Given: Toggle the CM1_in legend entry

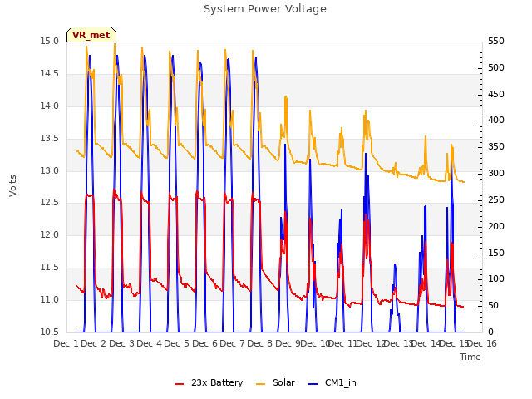Looking at the screenshot, I should point(332,382).
